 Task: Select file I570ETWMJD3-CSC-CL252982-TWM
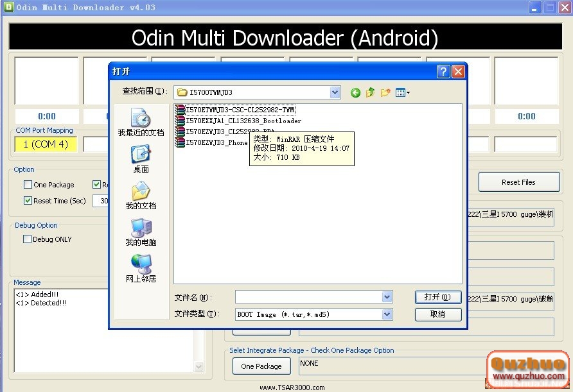240,110
